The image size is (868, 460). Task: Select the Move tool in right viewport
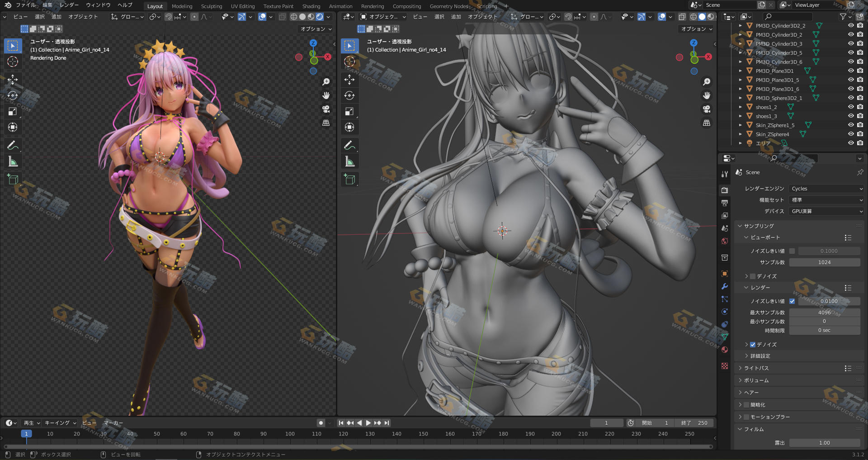[349, 80]
